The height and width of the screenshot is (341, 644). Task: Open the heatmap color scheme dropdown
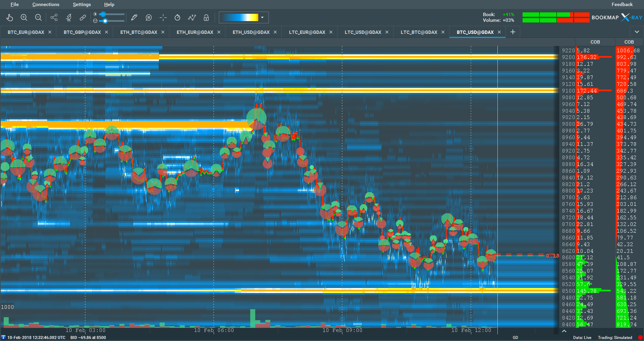262,17
